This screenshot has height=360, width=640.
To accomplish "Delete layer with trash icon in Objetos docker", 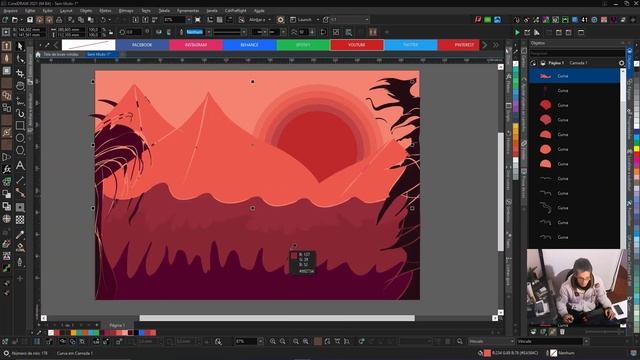I will pos(562,332).
